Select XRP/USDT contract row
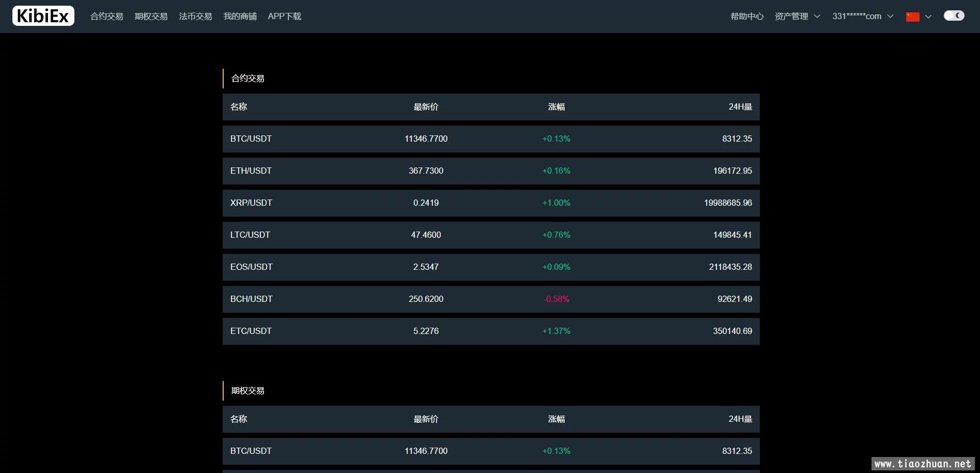The width and height of the screenshot is (980, 473). [x=491, y=203]
